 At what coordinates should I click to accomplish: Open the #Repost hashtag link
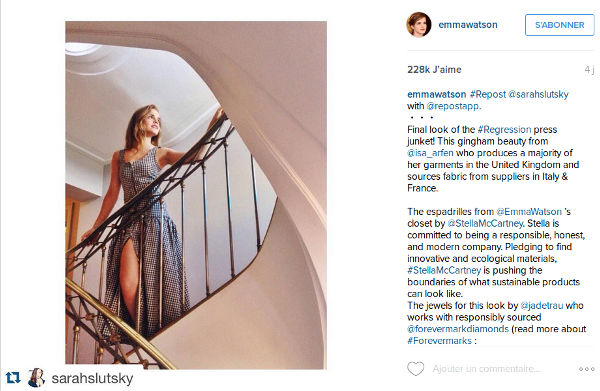coord(488,94)
